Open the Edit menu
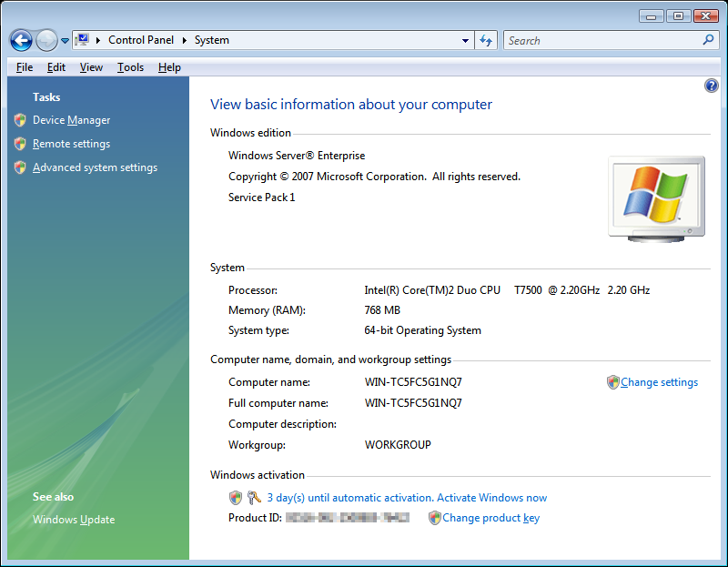Image resolution: width=728 pixels, height=567 pixels. pyautogui.click(x=56, y=67)
